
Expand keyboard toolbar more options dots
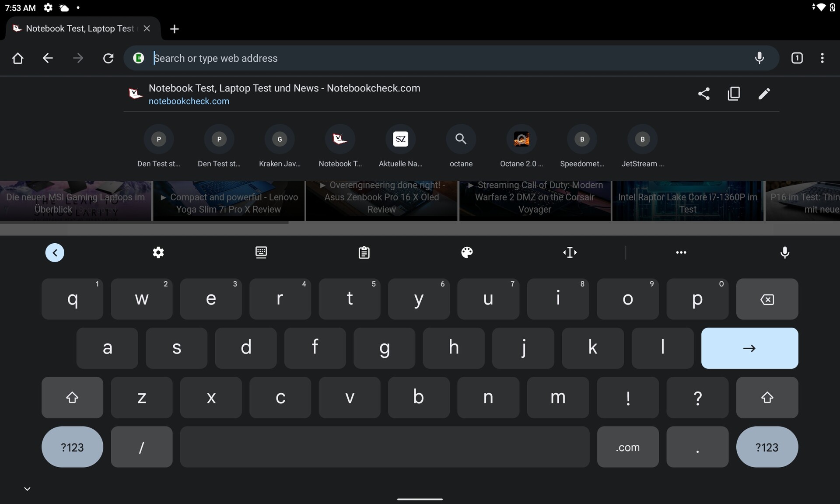tap(681, 252)
